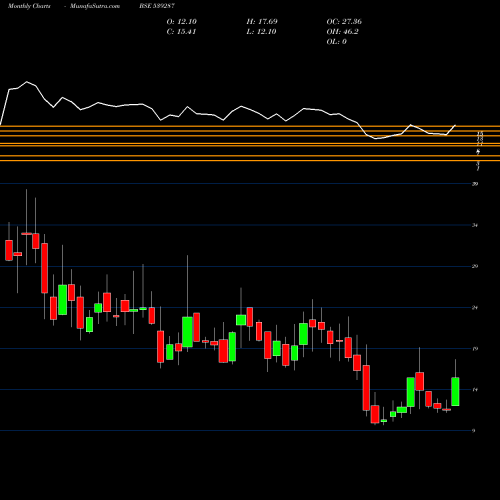This screenshot has width=500, height=500.
Task: Click the price axis label "29"
Action: 475,266
